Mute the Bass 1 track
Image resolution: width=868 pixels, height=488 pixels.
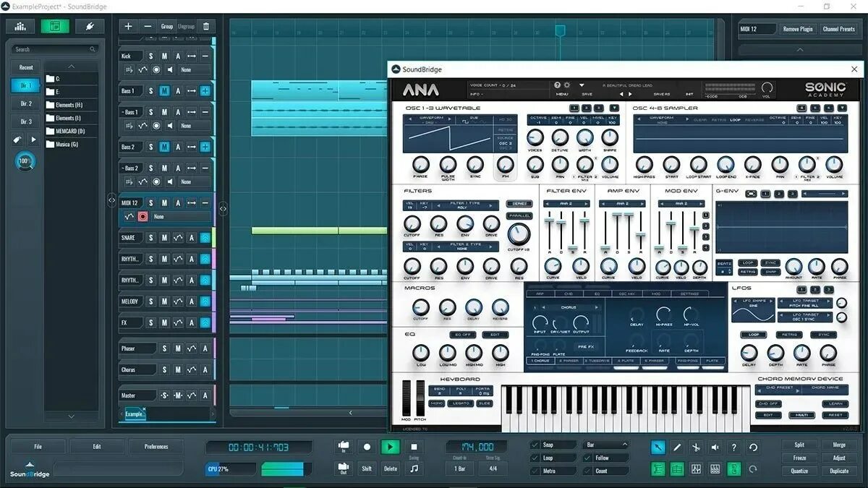pos(164,90)
